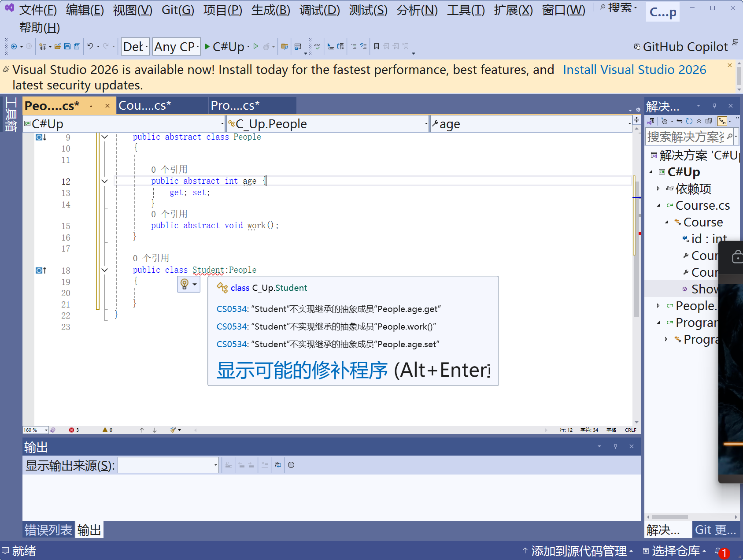Screen dimensions: 743x560
Task: Dismiss the Visual Studio 2026 notification bar
Action: 730,65
